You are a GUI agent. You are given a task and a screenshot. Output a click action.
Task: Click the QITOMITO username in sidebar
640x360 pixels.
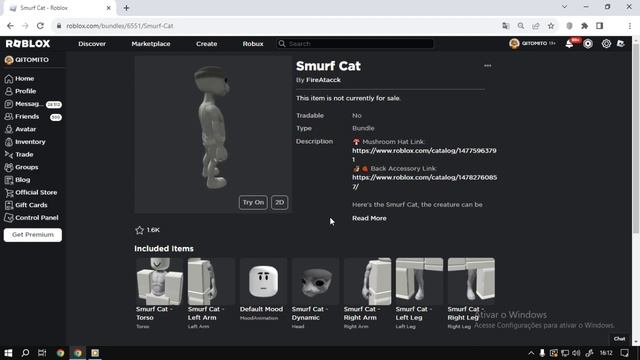click(32, 60)
